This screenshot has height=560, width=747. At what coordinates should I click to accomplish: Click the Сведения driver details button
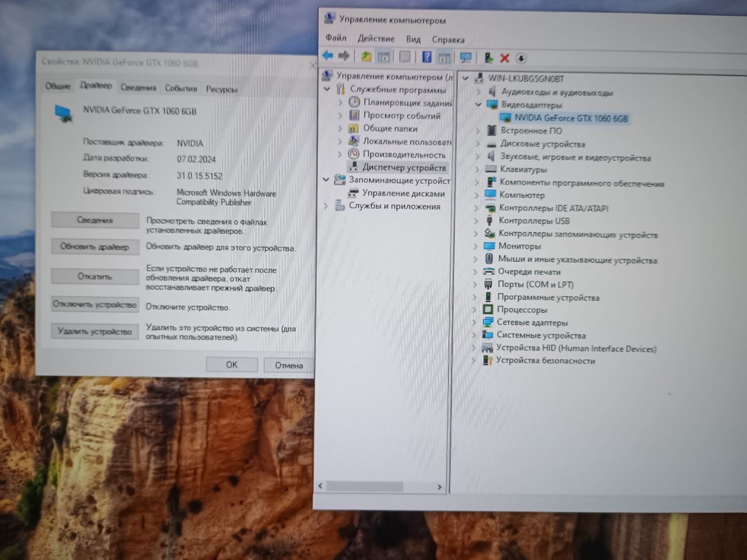coord(95,220)
